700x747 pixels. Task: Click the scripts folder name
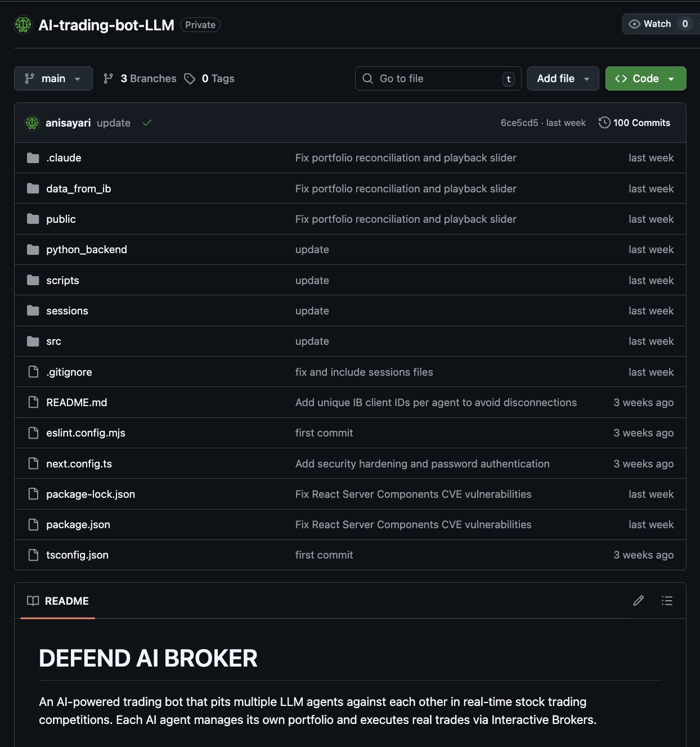coord(62,280)
